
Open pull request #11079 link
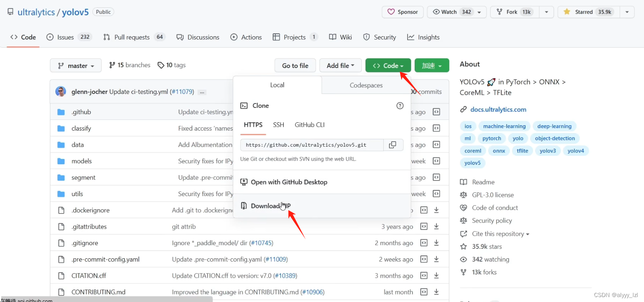[x=182, y=92]
